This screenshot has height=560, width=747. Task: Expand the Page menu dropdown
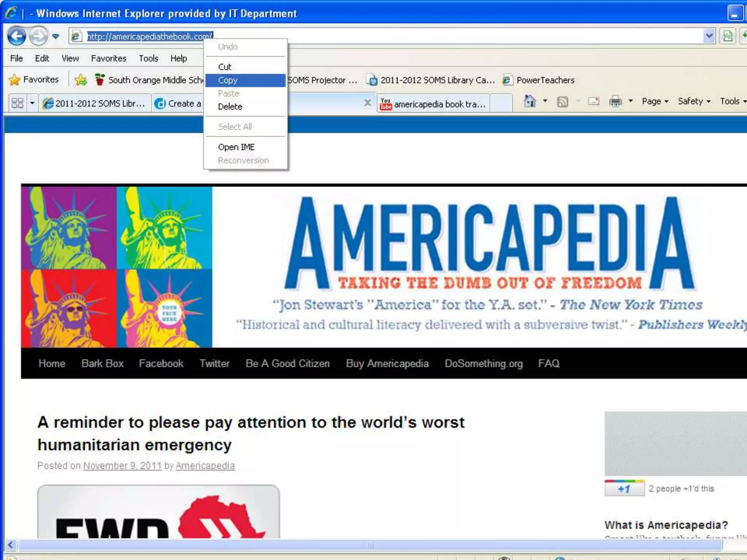655,101
